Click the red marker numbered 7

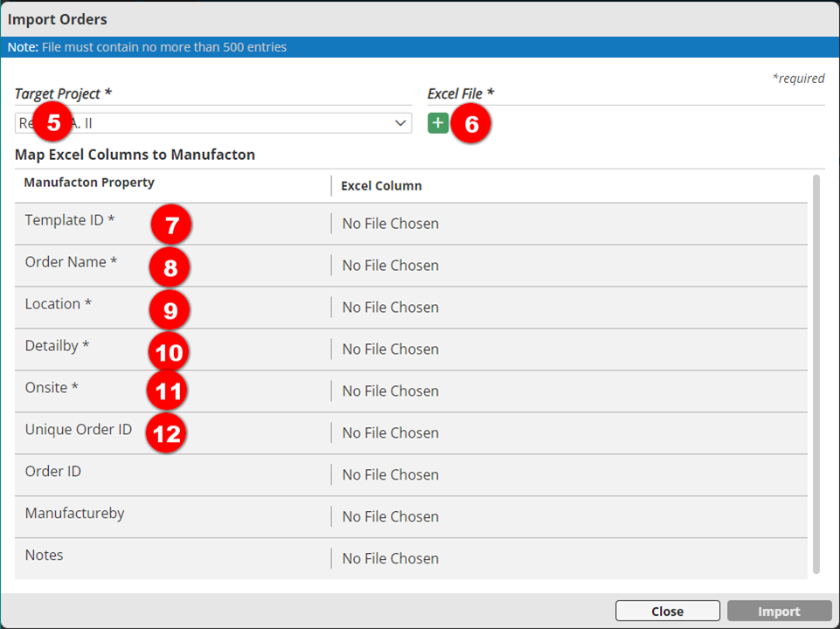(x=171, y=225)
